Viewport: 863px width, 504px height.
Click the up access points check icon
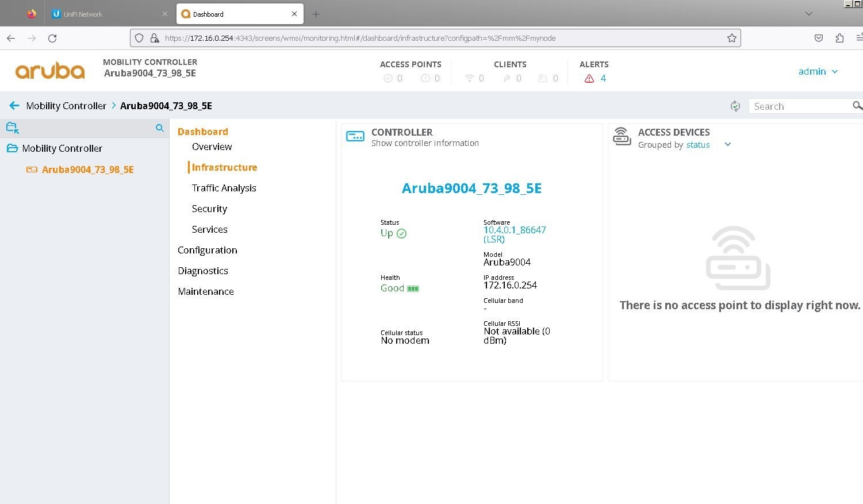(388, 78)
